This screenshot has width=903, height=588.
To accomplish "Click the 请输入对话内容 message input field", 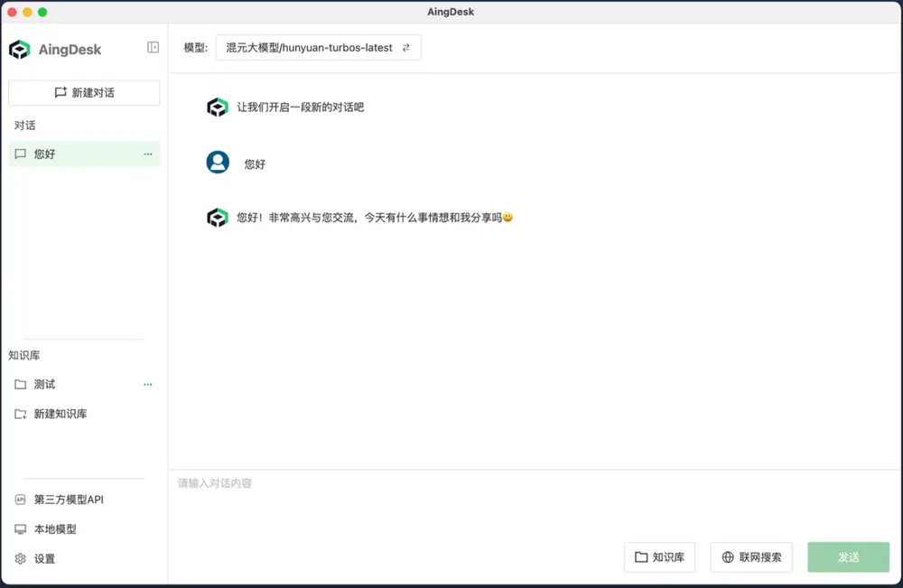I will [x=533, y=501].
